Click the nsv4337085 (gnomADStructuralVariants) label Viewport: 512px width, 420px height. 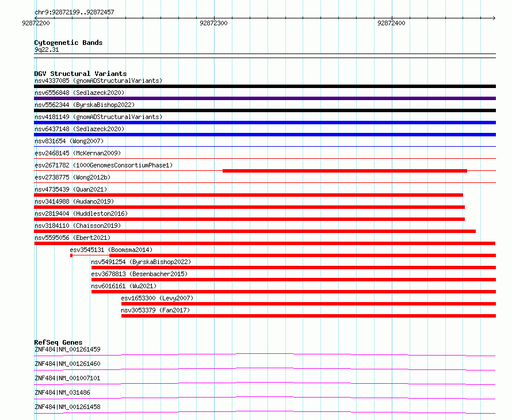click(98, 81)
